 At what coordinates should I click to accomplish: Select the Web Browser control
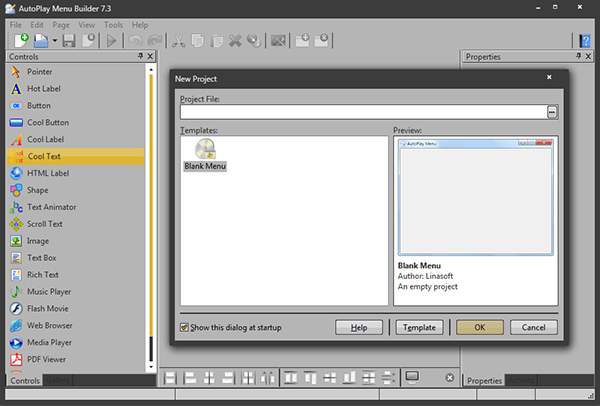coord(75,326)
